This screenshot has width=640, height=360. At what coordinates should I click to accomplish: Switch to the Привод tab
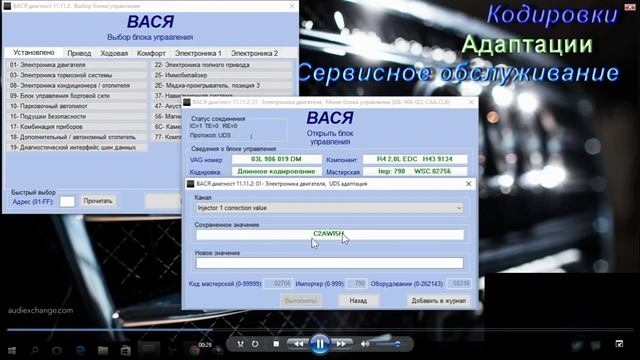coord(79,53)
